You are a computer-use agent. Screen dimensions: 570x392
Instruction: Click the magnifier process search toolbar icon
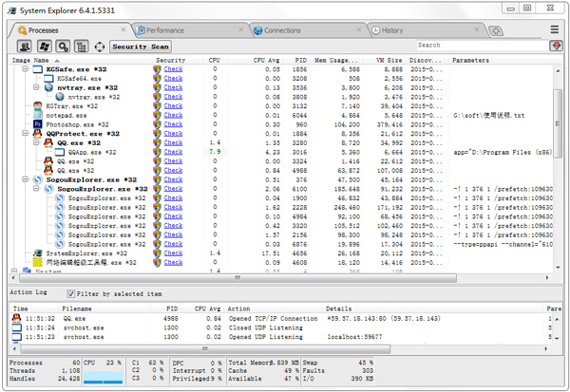(63, 46)
